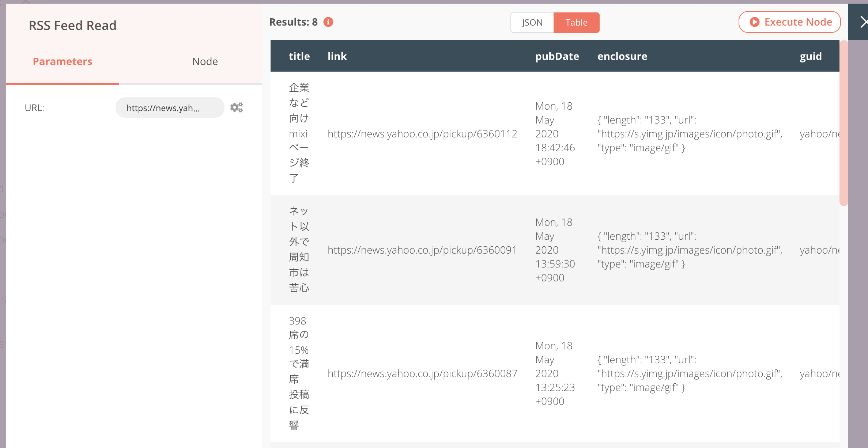The image size is (868, 448).
Task: Click the pubDate column header
Action: (x=557, y=56)
